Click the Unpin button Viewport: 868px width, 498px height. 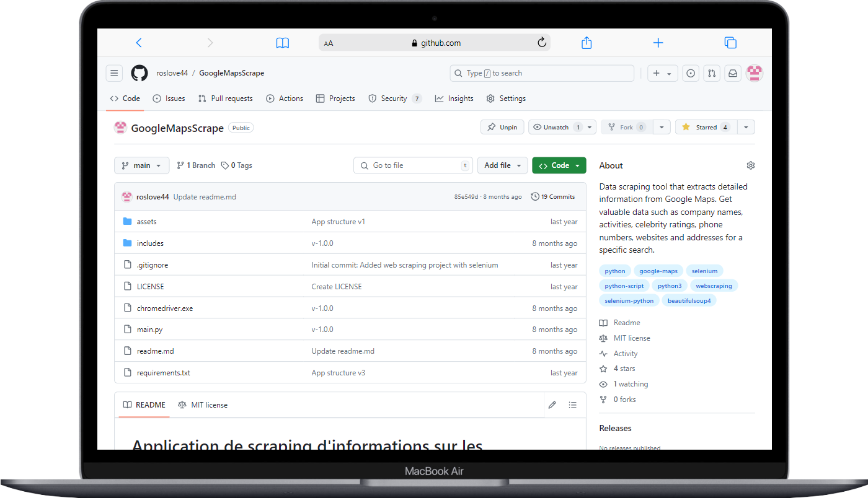click(x=502, y=127)
